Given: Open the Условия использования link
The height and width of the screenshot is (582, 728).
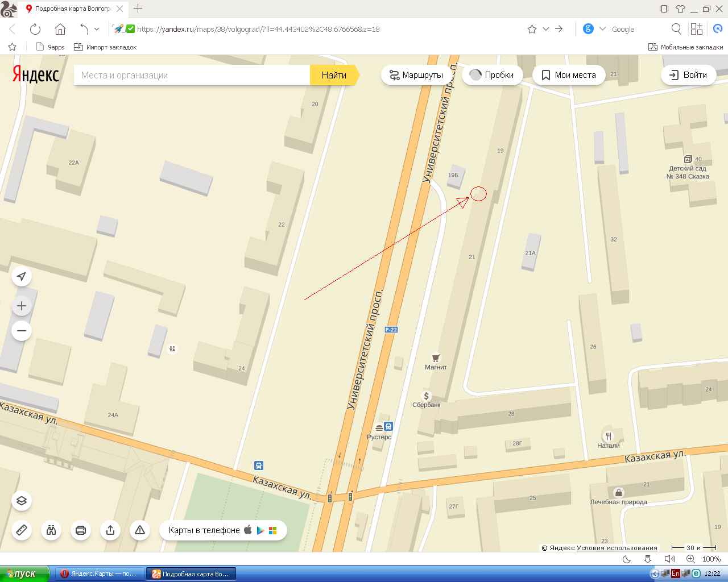Looking at the screenshot, I should click(x=617, y=548).
